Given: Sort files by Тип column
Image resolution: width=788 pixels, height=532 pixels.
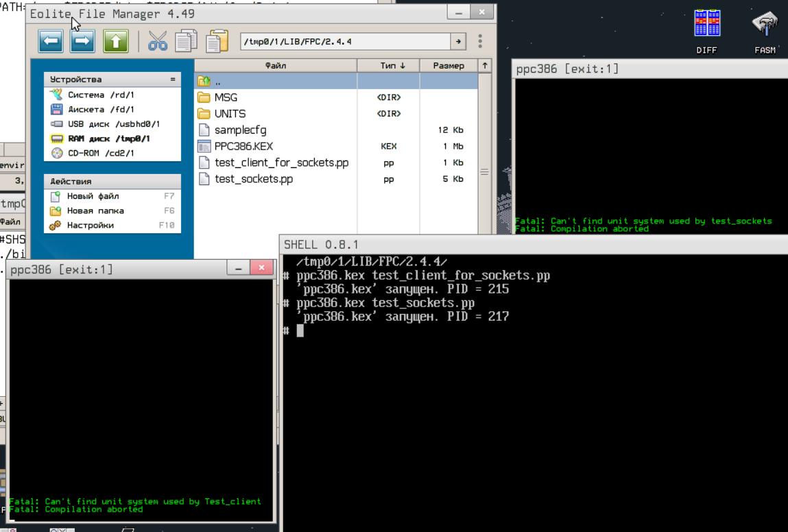Looking at the screenshot, I should pyautogui.click(x=388, y=66).
